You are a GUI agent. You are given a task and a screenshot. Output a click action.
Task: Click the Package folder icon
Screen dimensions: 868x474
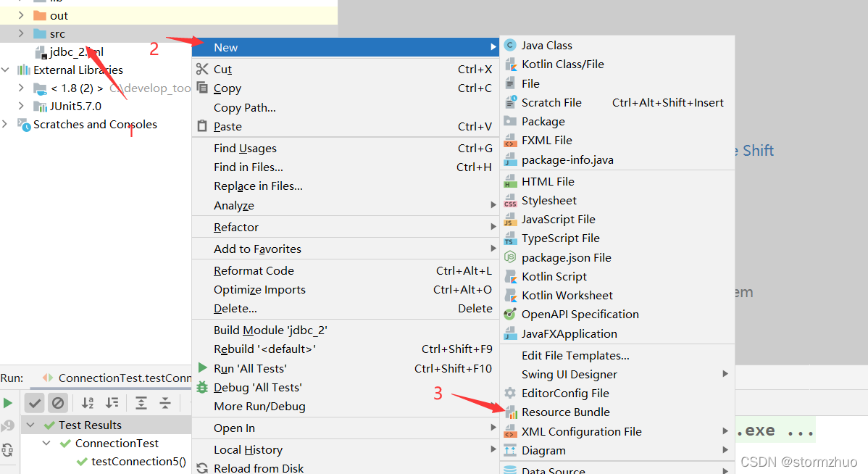510,121
